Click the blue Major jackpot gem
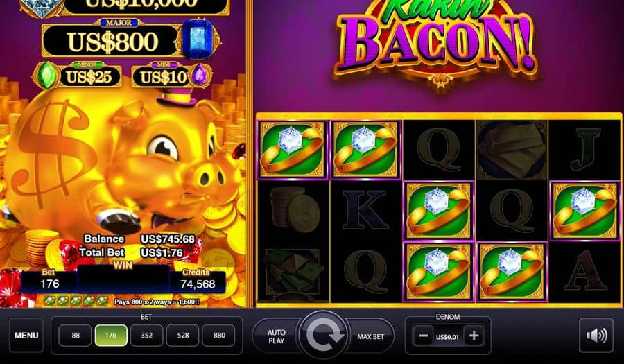The width and height of the screenshot is (624, 364). (199, 40)
